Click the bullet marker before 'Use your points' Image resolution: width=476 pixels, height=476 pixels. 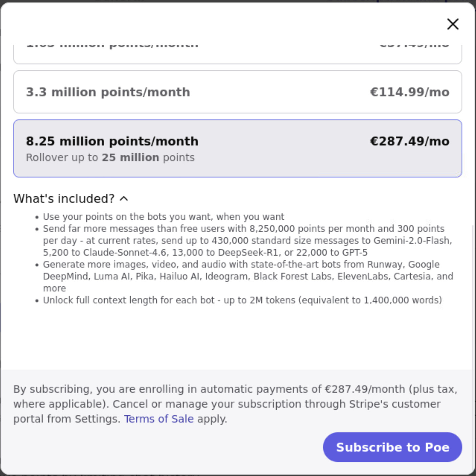coord(37,217)
